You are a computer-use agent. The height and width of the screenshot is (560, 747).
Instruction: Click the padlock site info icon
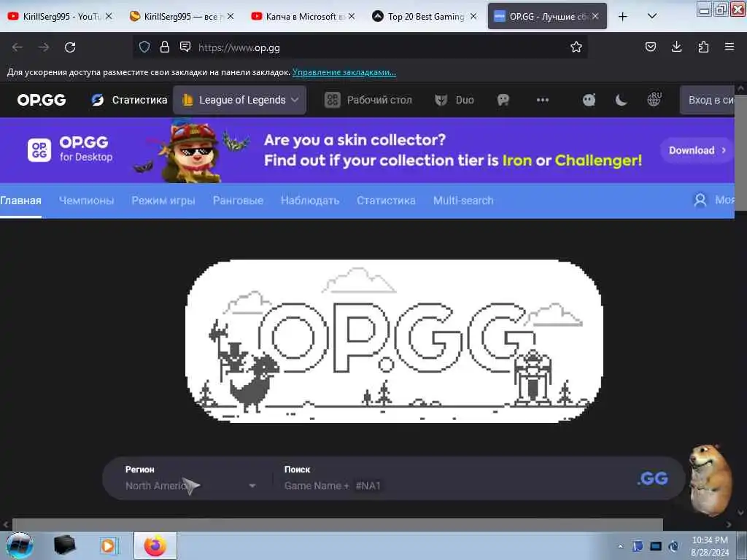click(165, 47)
